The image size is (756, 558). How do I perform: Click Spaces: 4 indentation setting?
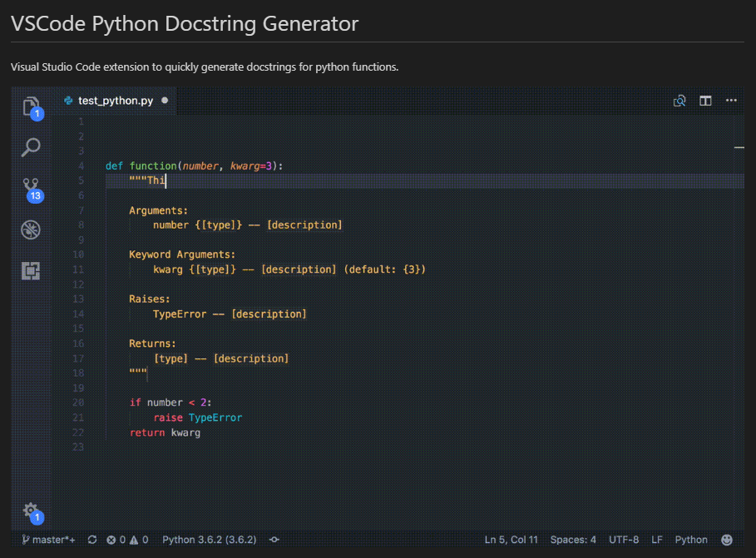click(x=573, y=540)
